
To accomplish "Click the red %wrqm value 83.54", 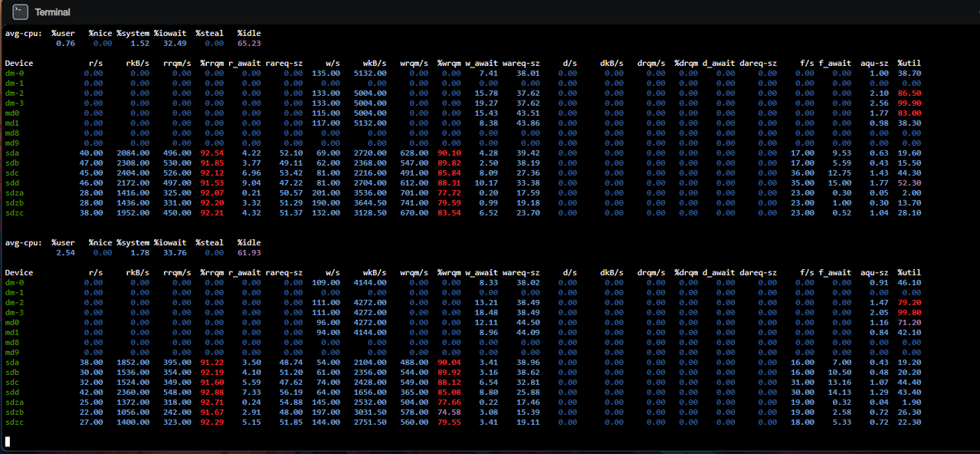I will click(x=450, y=213).
